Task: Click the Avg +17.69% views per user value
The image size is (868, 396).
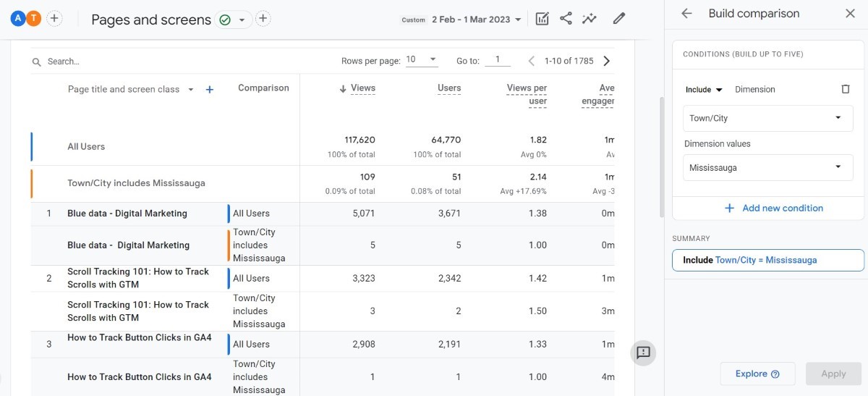Action: pos(525,192)
